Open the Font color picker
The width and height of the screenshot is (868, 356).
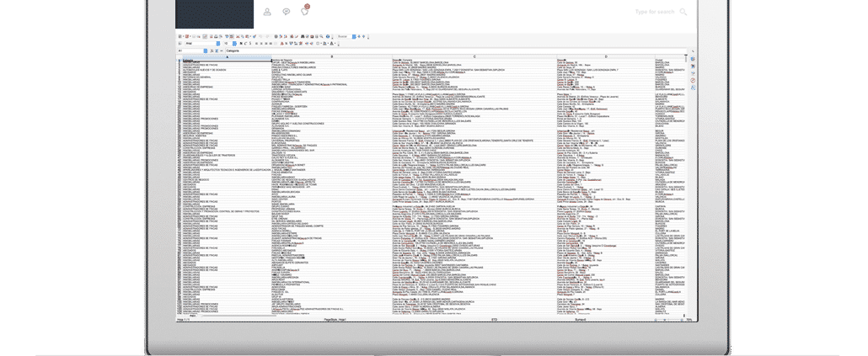coord(333,43)
